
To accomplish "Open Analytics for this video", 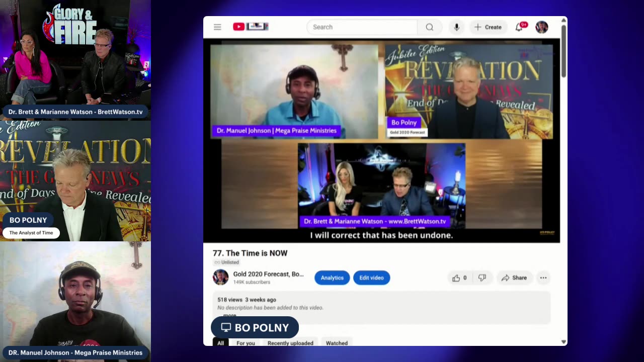I will 332,278.
